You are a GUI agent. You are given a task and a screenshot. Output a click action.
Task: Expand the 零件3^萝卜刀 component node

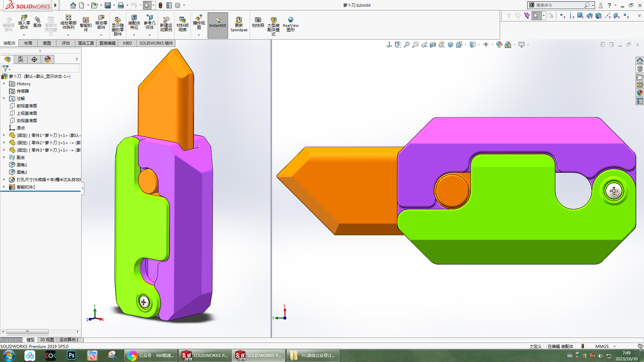(4, 150)
